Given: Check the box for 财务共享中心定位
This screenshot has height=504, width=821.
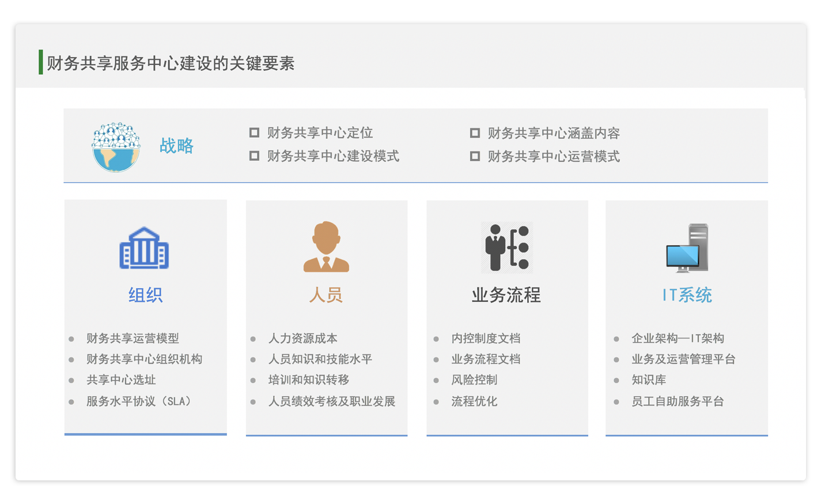Looking at the screenshot, I should (x=254, y=133).
